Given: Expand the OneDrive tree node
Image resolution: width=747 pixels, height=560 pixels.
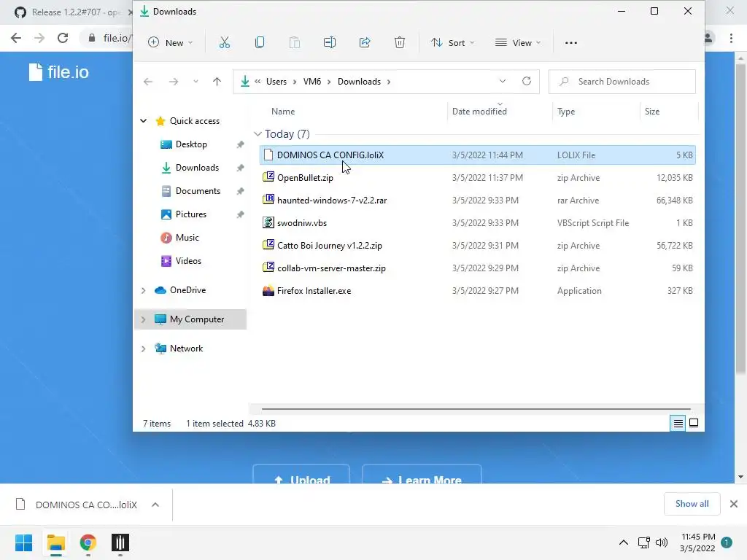Looking at the screenshot, I should [x=143, y=290].
